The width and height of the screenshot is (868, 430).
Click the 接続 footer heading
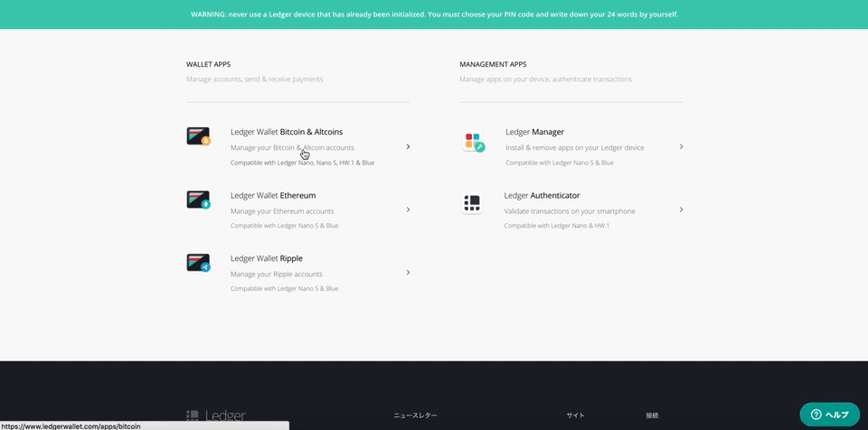coord(652,416)
